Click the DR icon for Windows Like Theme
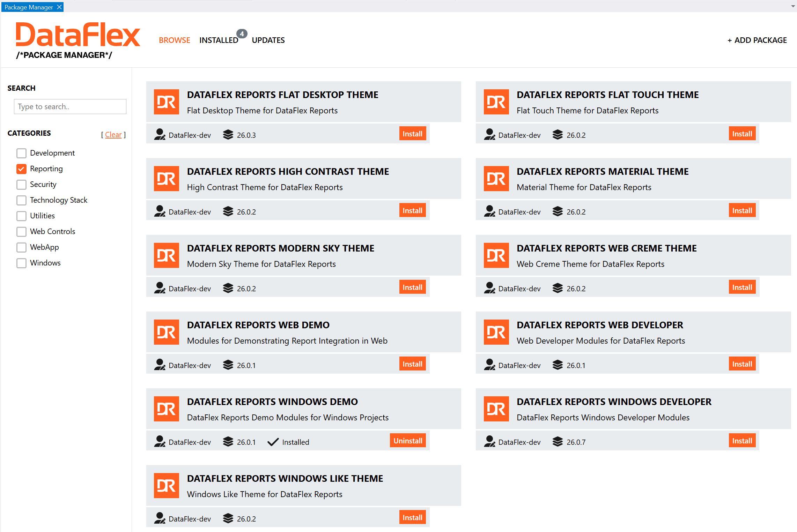Screen dimensions: 797x532 [167, 486]
